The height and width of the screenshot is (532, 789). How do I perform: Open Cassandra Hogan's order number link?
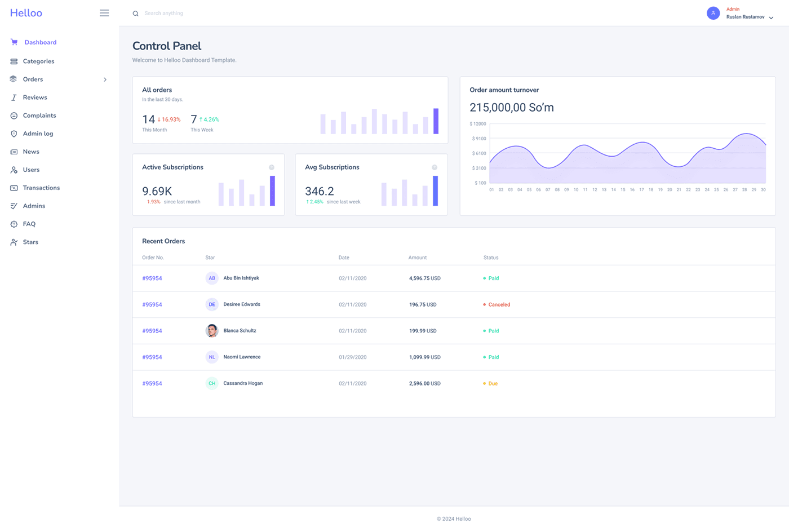coord(152,383)
